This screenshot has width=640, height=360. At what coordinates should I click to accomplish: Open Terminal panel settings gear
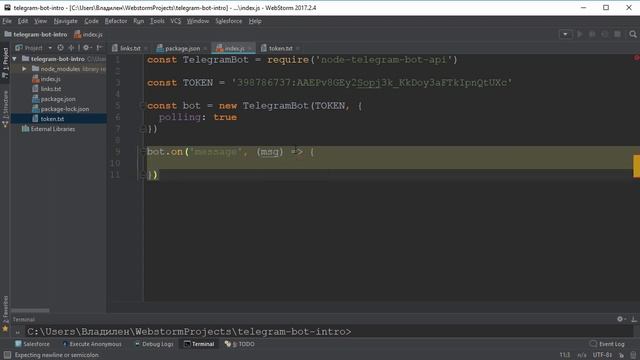(x=620, y=319)
